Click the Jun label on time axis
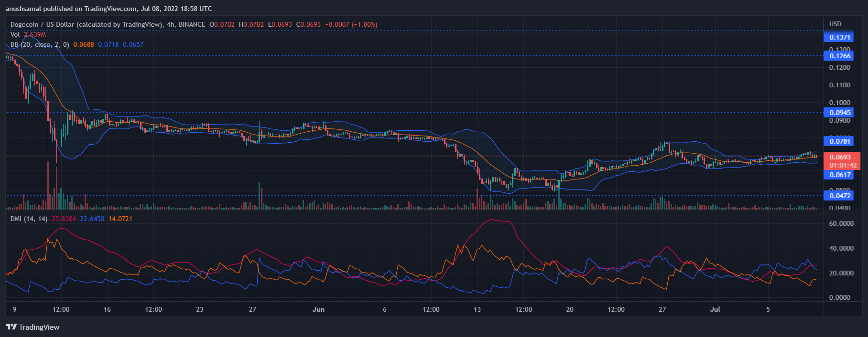Viewport: 868px width, 337px height. point(318,309)
